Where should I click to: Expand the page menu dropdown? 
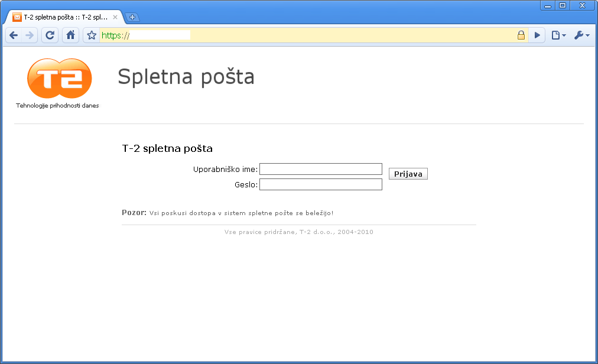[558, 35]
